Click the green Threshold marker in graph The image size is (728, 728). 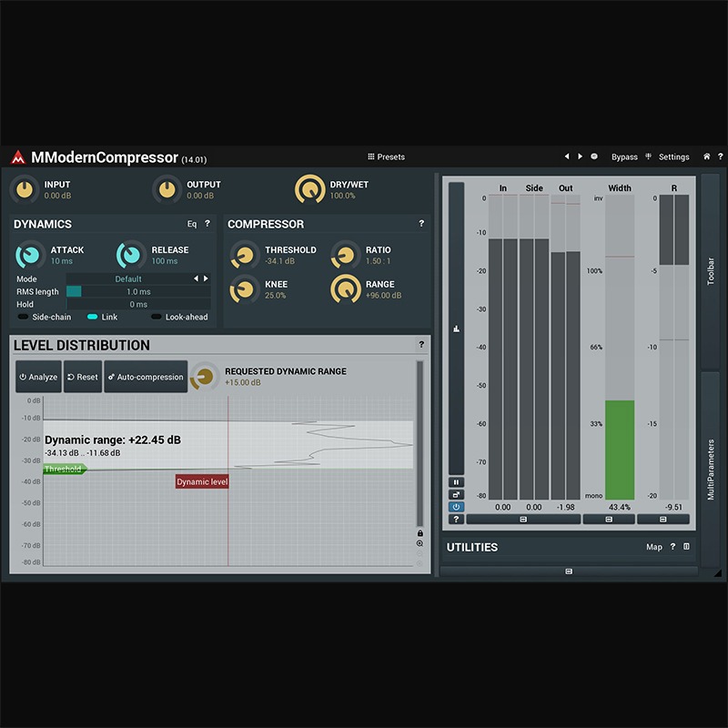[x=65, y=470]
